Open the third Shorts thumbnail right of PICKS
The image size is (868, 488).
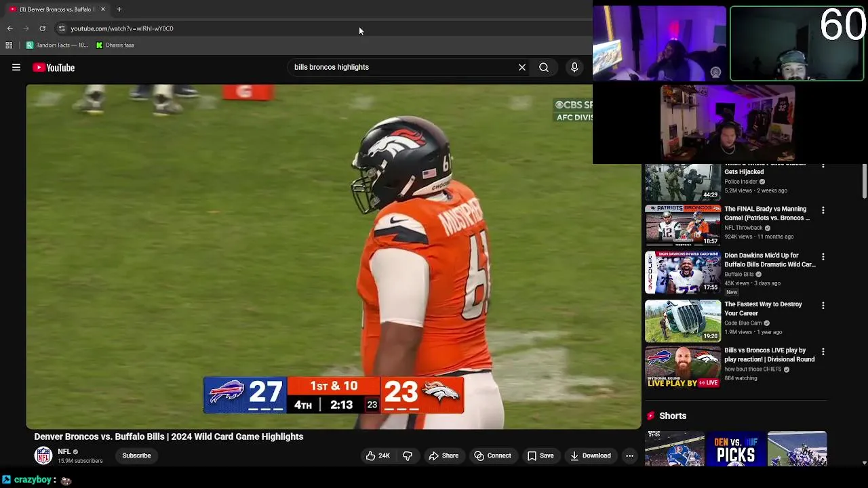pyautogui.click(x=797, y=449)
